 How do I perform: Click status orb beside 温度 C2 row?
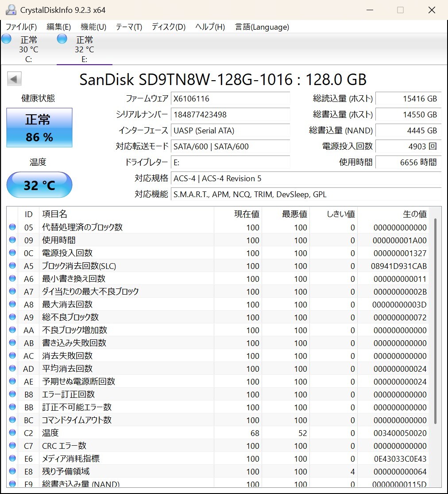click(12, 432)
